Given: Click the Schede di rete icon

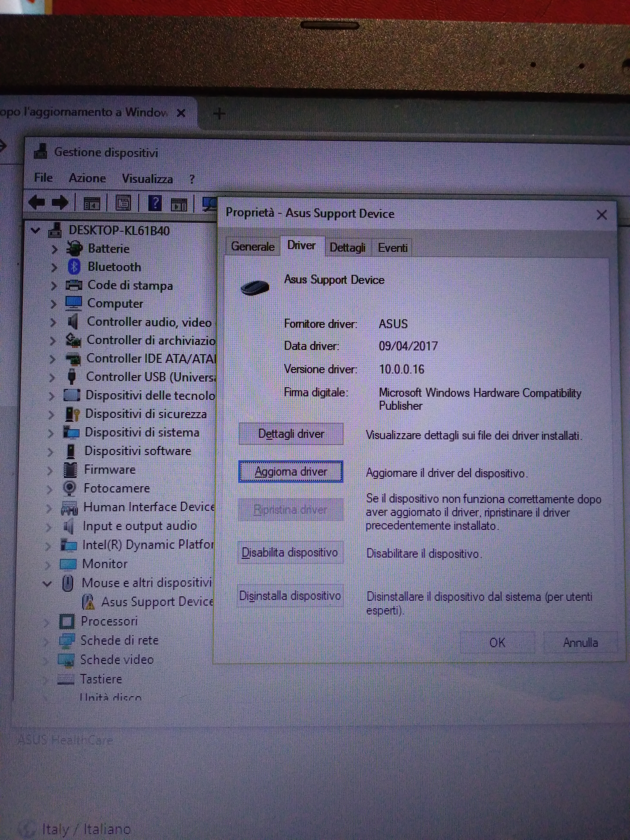Looking at the screenshot, I should click(x=66, y=641).
